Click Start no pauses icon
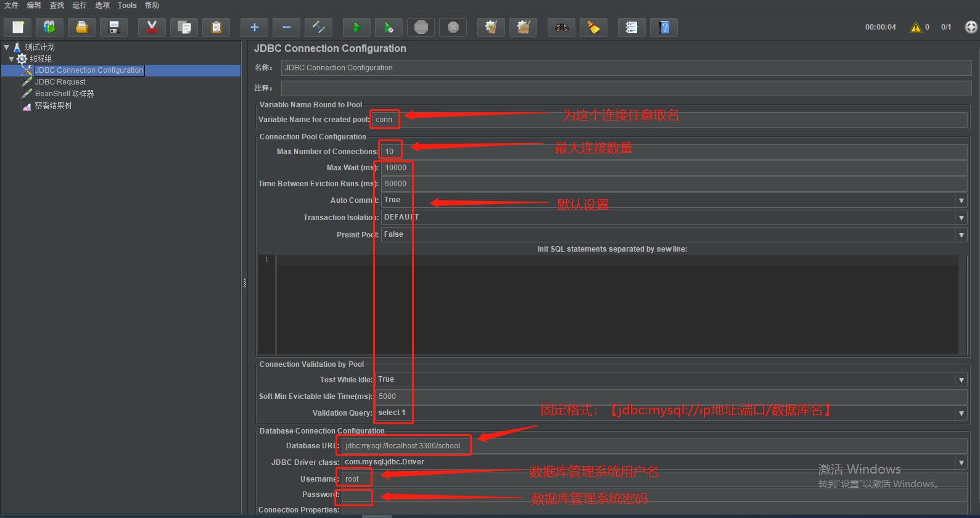Image resolution: width=980 pixels, height=518 pixels. (x=389, y=27)
